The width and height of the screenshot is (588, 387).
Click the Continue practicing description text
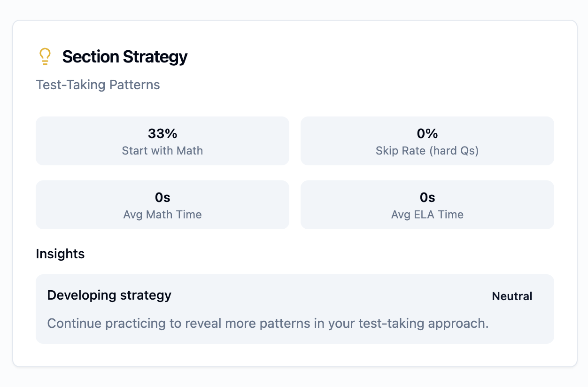pyautogui.click(x=268, y=324)
